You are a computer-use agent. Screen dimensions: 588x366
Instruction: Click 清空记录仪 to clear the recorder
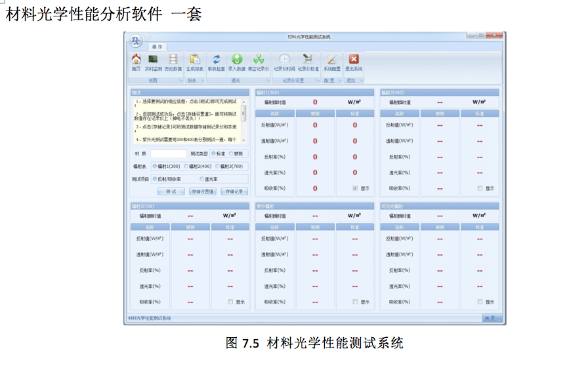pos(259,62)
